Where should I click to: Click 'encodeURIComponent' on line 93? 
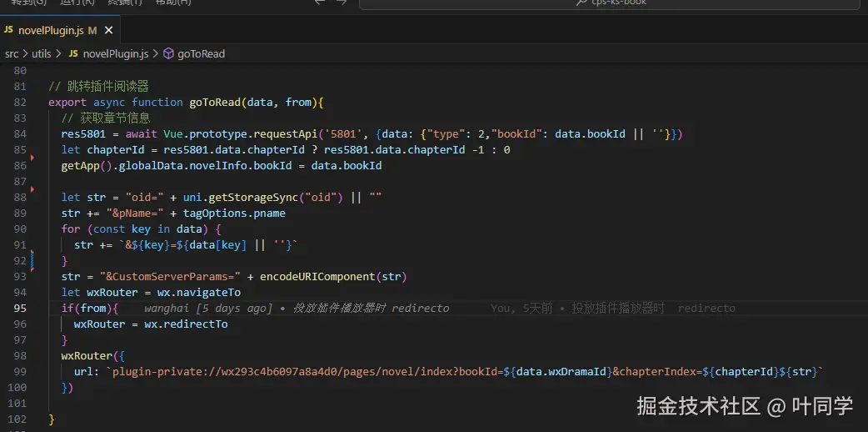click(317, 277)
